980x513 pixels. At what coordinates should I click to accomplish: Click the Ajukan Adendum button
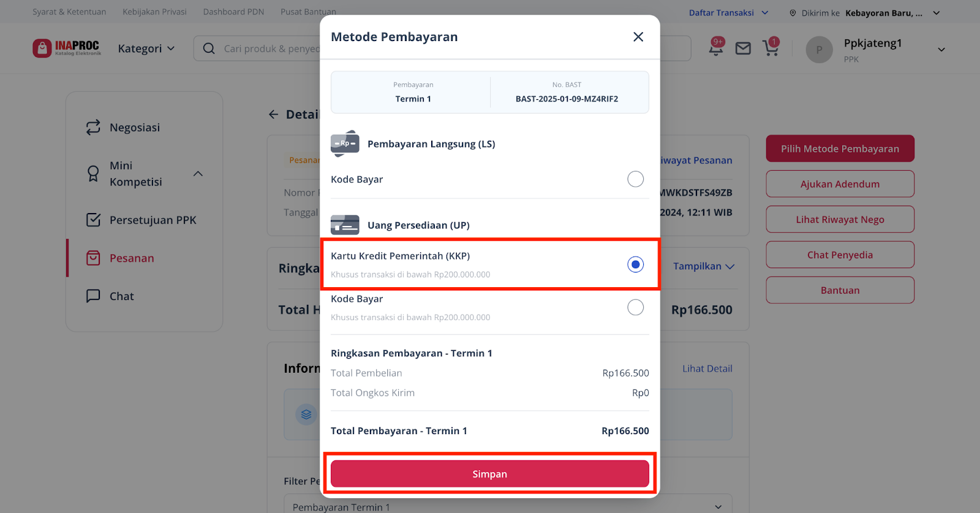click(x=840, y=184)
